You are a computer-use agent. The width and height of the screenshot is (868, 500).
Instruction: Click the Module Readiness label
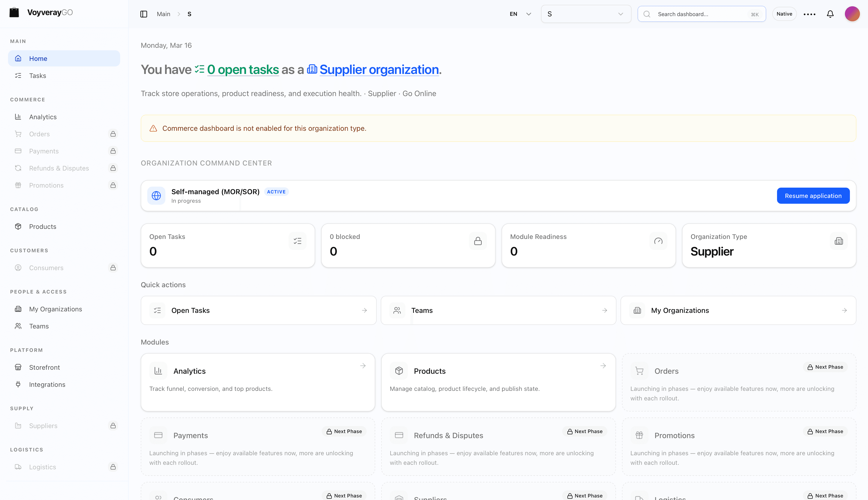tap(538, 237)
